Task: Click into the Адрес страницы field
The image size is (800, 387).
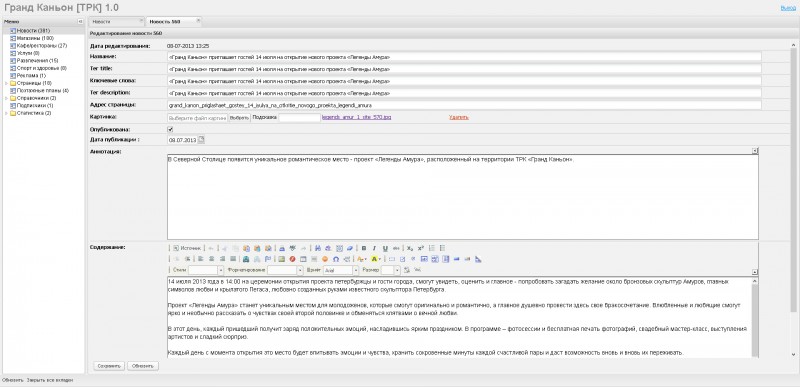Action: [x=464, y=105]
